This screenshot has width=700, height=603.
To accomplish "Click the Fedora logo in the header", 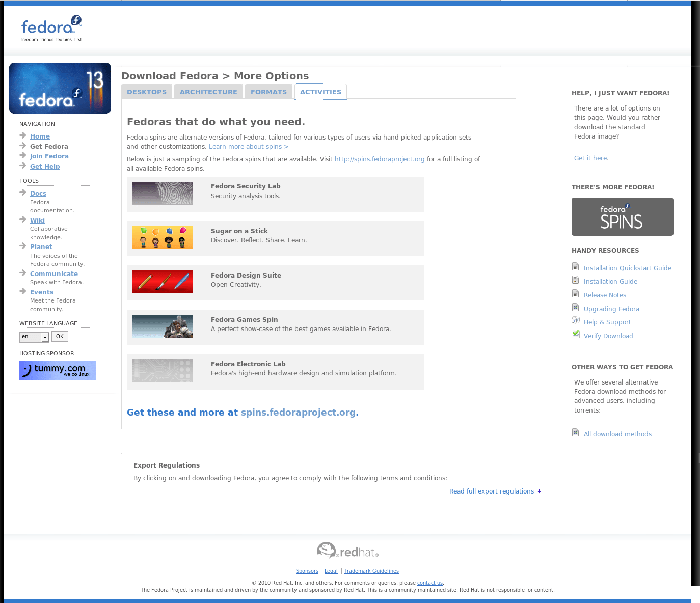I will point(51,29).
